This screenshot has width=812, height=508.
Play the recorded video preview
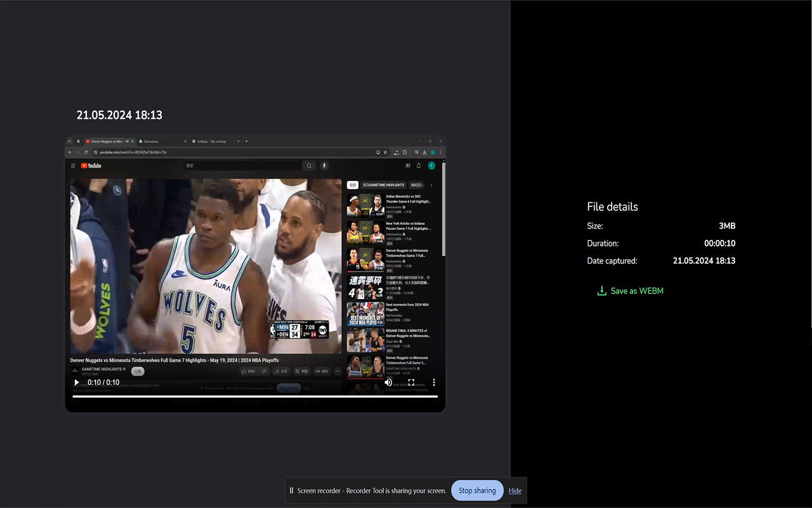pyautogui.click(x=77, y=382)
